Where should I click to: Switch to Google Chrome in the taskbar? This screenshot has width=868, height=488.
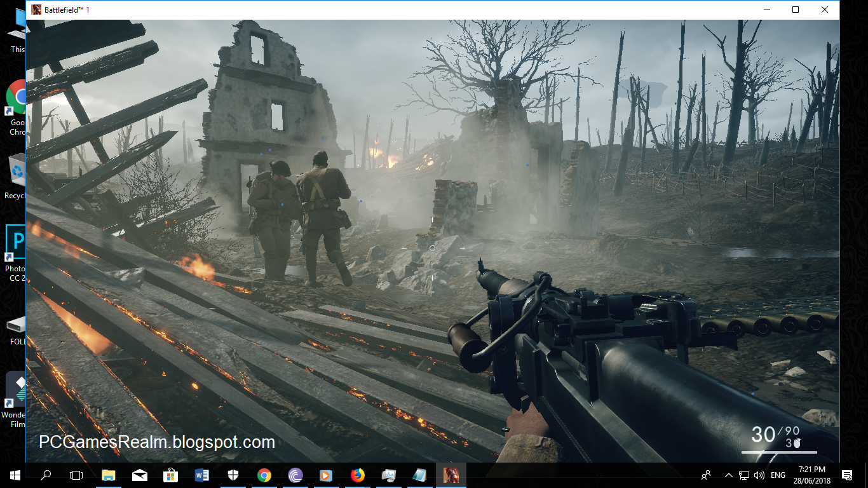[264, 475]
